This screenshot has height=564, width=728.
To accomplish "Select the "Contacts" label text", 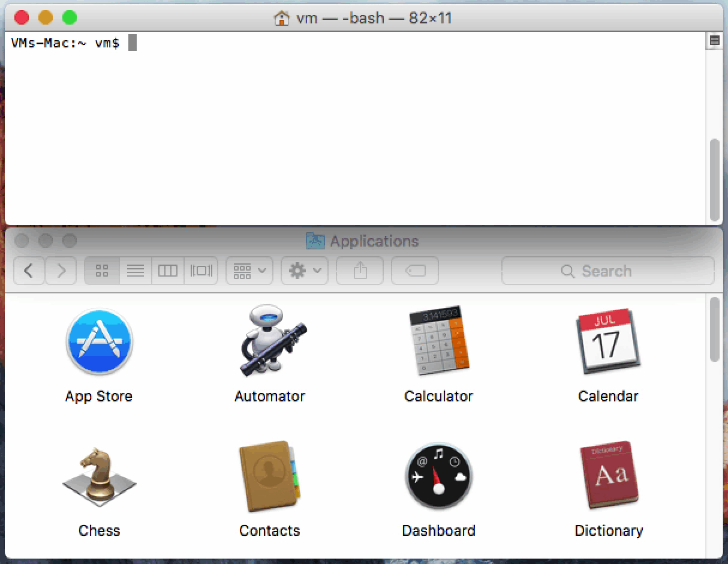I will point(269,531).
